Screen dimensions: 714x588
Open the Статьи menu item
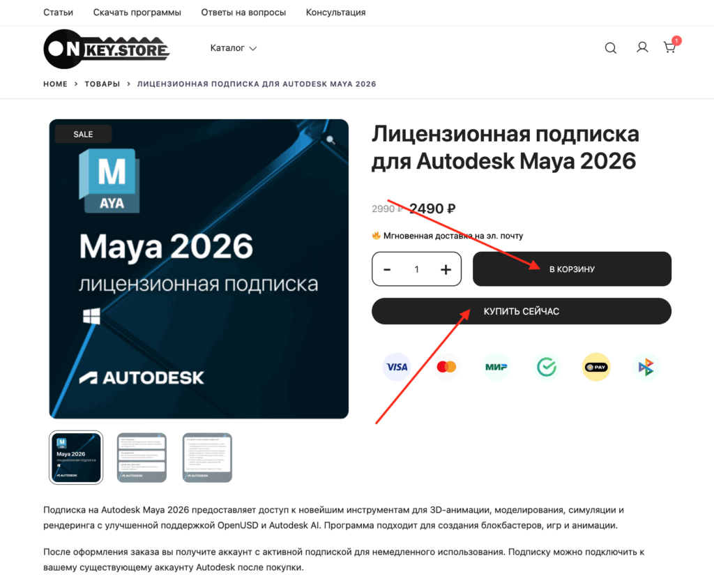58,13
